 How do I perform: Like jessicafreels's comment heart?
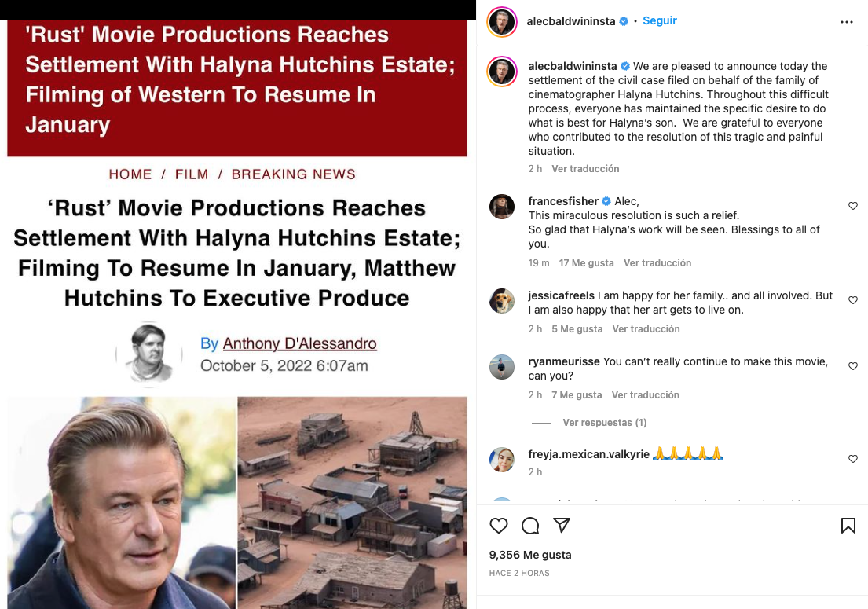tap(853, 300)
